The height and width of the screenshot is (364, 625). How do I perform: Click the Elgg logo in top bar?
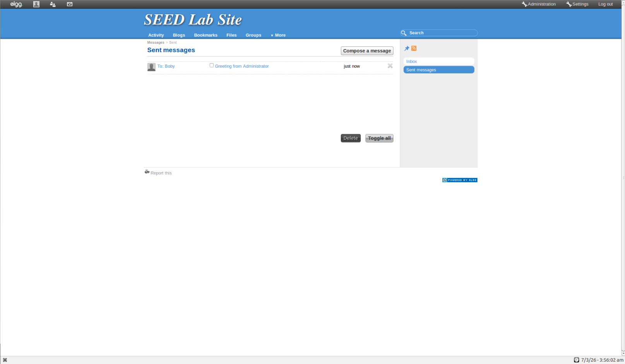coord(16,4)
